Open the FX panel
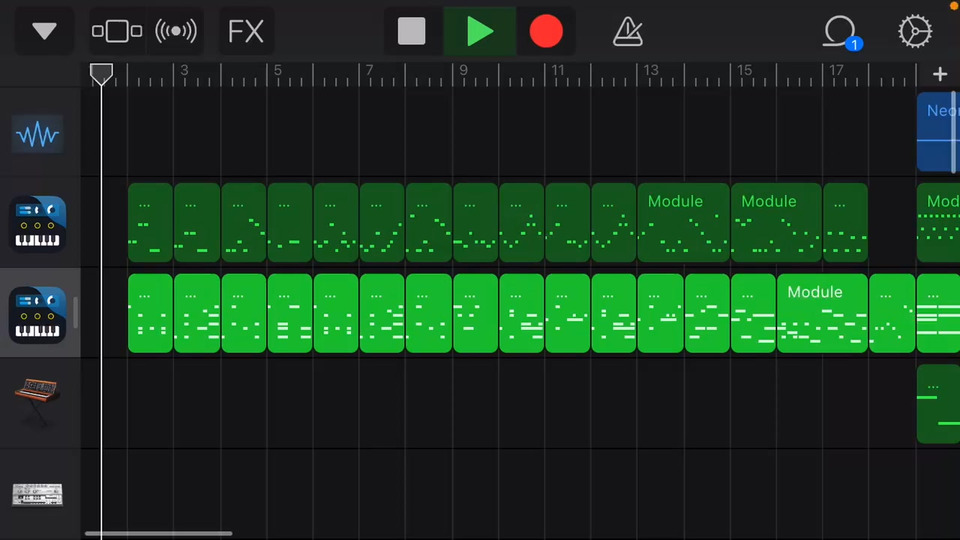Viewport: 960px width, 540px height. pos(246,31)
